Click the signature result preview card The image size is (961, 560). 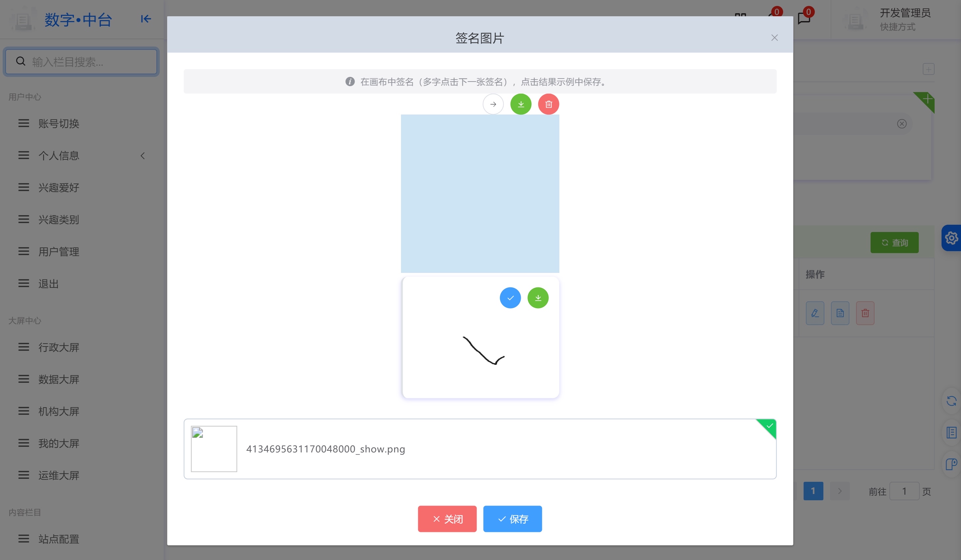coord(480,338)
